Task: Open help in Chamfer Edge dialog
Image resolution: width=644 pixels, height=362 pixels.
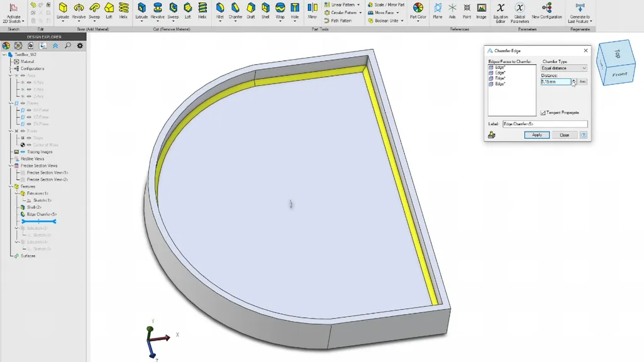Action: pyautogui.click(x=584, y=135)
